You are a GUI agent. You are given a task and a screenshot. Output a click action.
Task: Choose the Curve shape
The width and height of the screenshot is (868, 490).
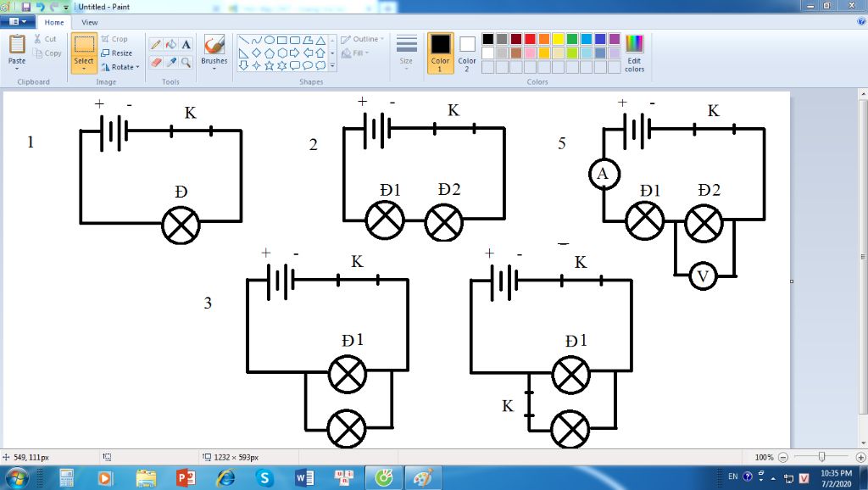[x=256, y=41]
